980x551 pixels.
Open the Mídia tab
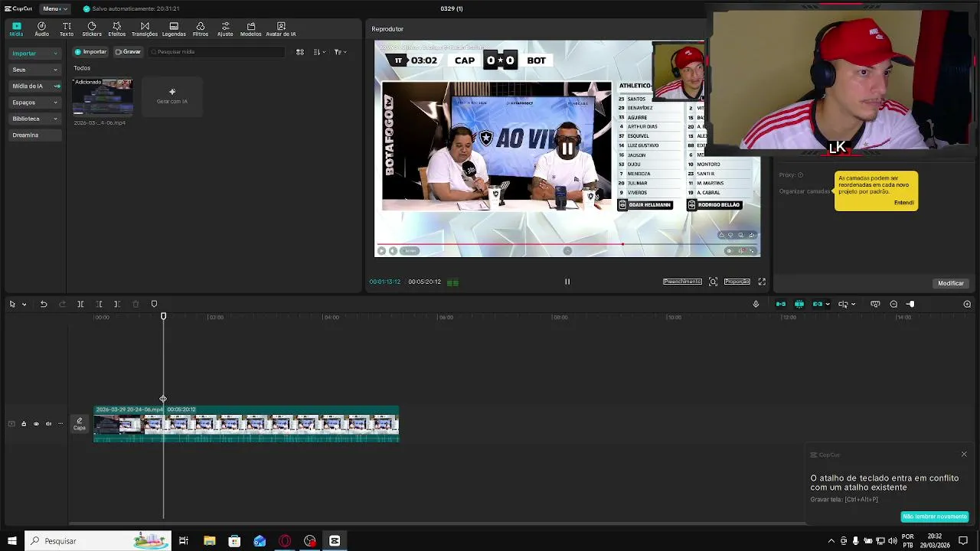point(16,29)
